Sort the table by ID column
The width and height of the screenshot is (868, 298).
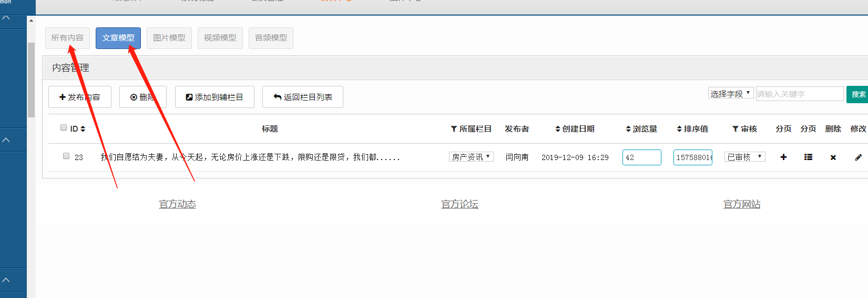(x=77, y=129)
